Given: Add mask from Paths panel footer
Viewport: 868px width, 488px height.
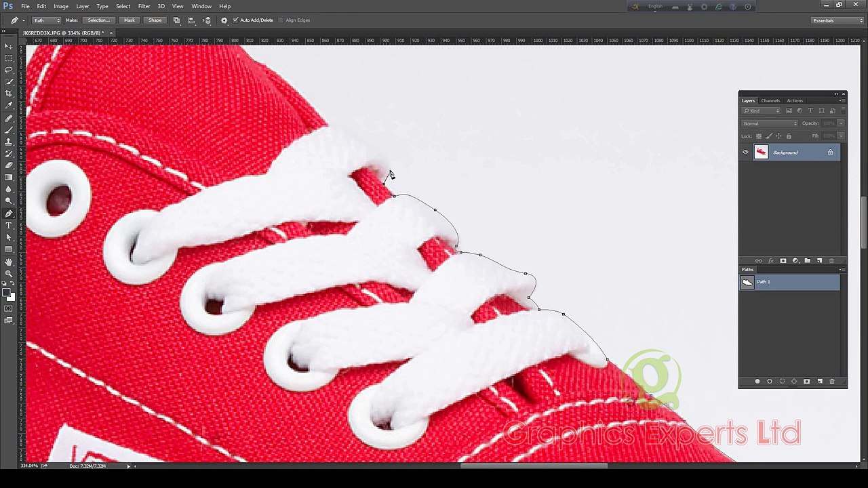Looking at the screenshot, I should pyautogui.click(x=806, y=381).
